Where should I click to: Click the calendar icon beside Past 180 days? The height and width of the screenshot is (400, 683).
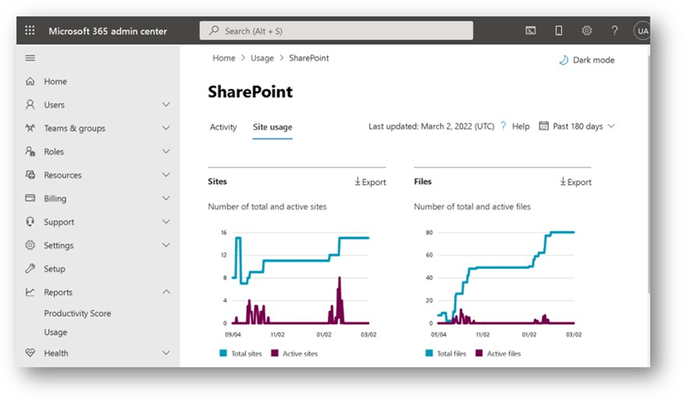pyautogui.click(x=544, y=126)
